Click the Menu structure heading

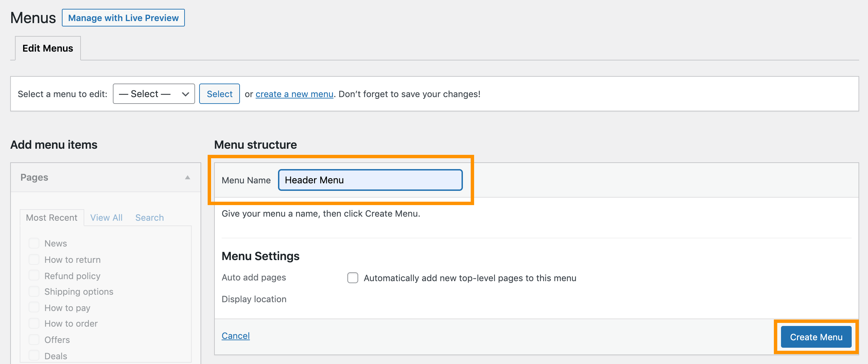click(256, 145)
